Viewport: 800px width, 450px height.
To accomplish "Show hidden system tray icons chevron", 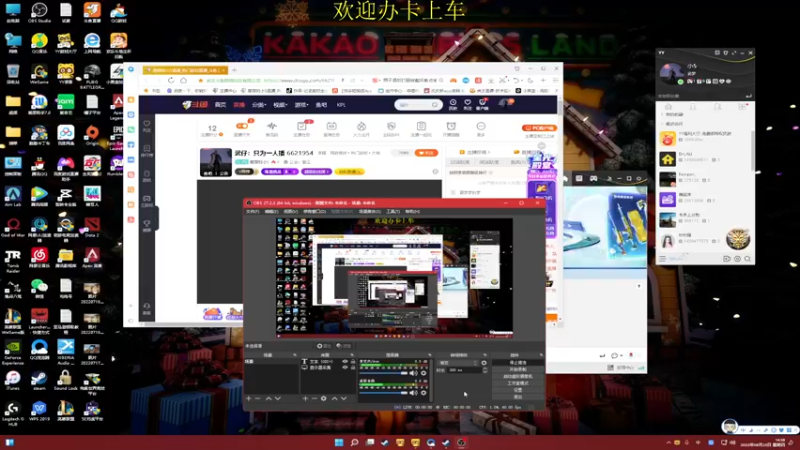I will point(668,442).
